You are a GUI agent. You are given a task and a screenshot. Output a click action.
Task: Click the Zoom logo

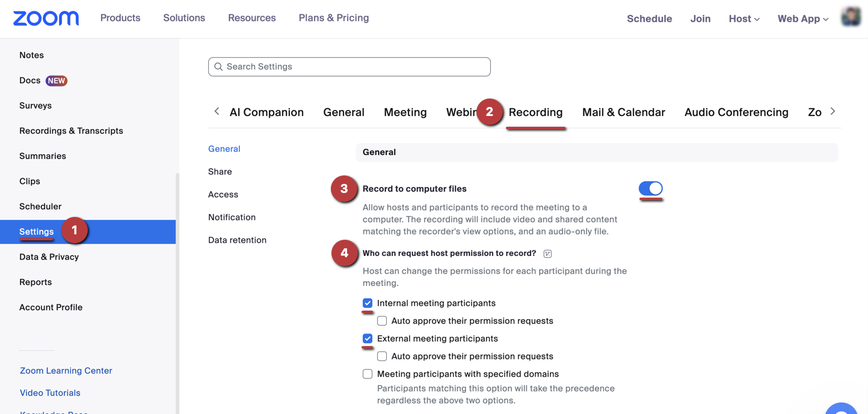[x=45, y=17]
